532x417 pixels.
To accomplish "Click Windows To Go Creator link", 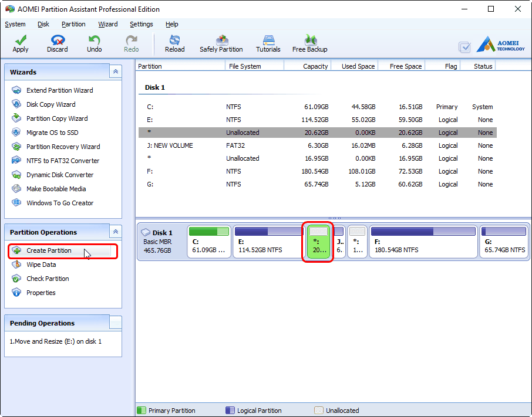I will tap(60, 203).
